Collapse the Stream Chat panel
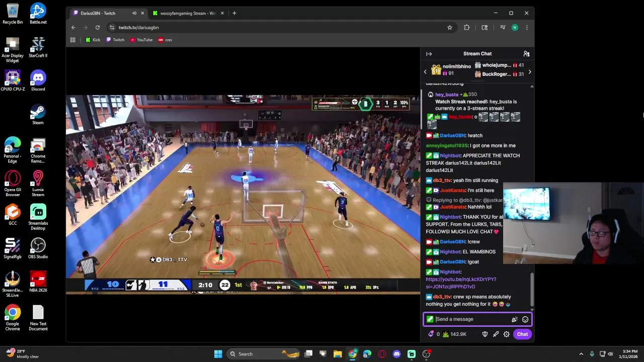 429,54
